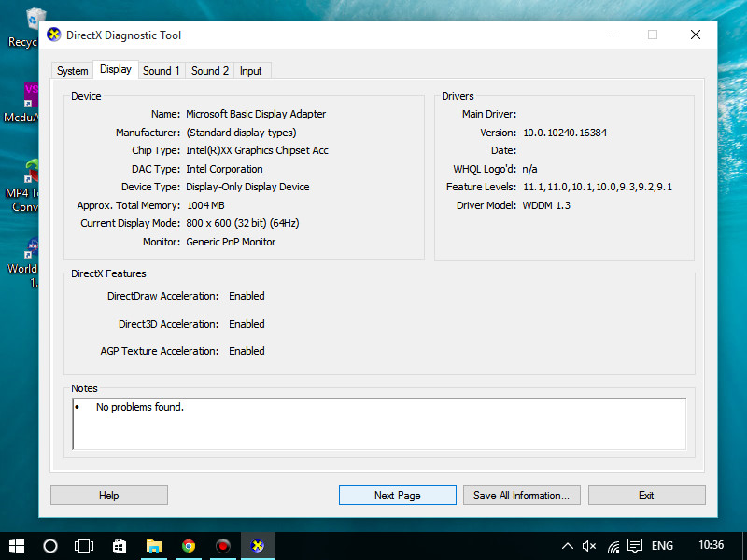Image resolution: width=747 pixels, height=560 pixels.
Task: Click the '1004 MB' total memory value
Action: [x=205, y=205]
